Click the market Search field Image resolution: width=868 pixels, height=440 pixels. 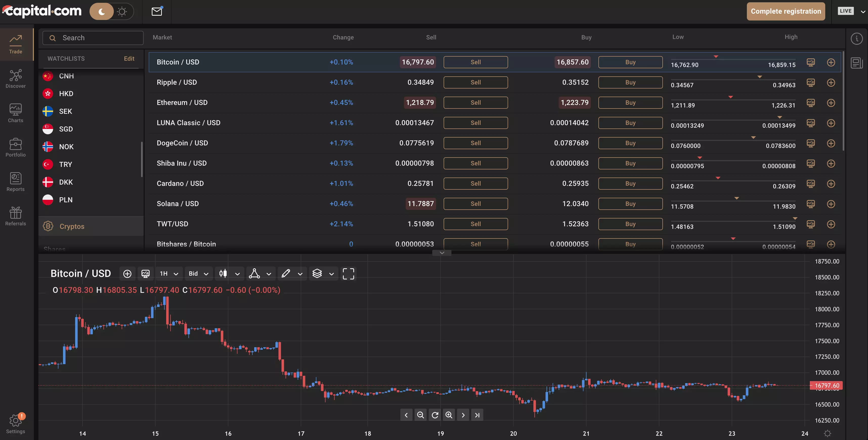(93, 38)
